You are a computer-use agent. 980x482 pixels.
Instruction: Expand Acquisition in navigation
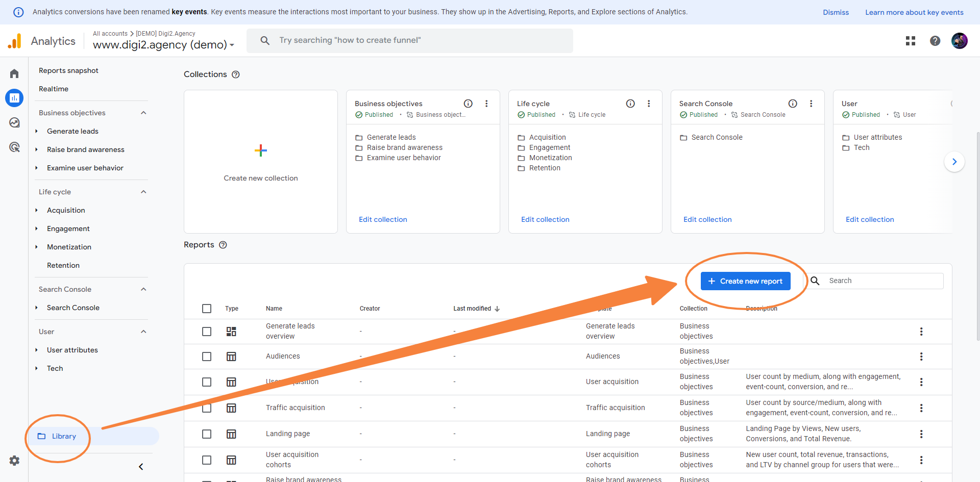click(x=36, y=210)
